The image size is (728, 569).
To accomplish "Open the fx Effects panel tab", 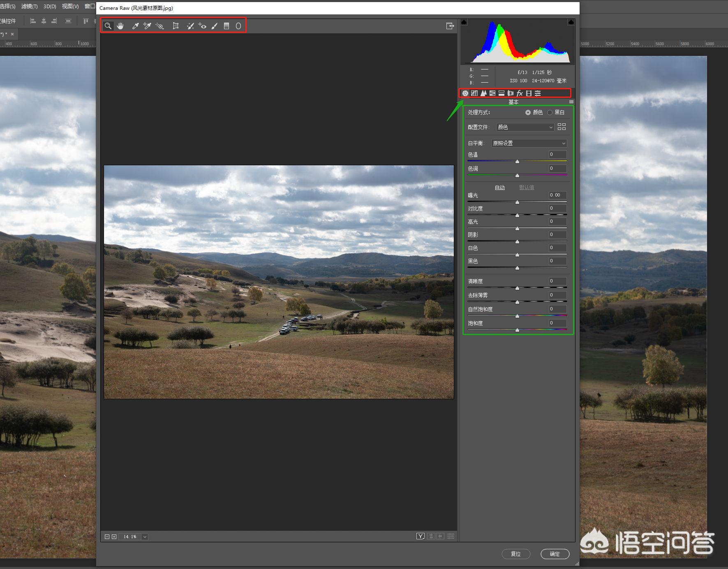I will (x=520, y=93).
